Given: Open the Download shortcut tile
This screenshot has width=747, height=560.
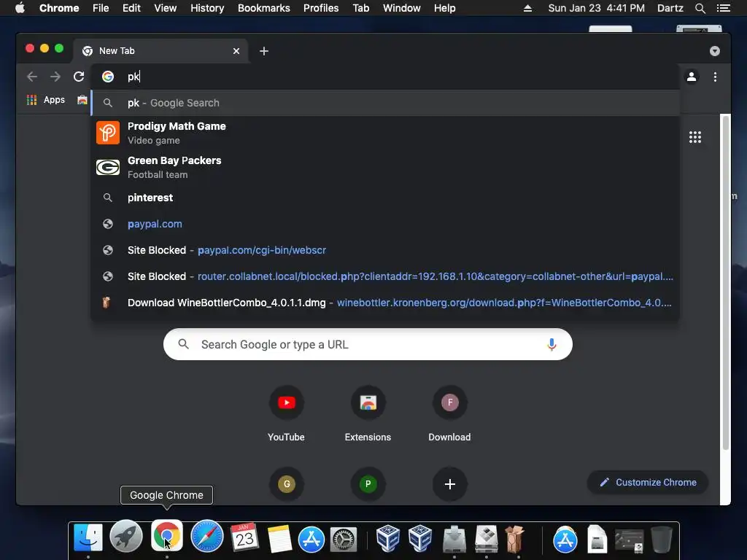Looking at the screenshot, I should (449, 413).
